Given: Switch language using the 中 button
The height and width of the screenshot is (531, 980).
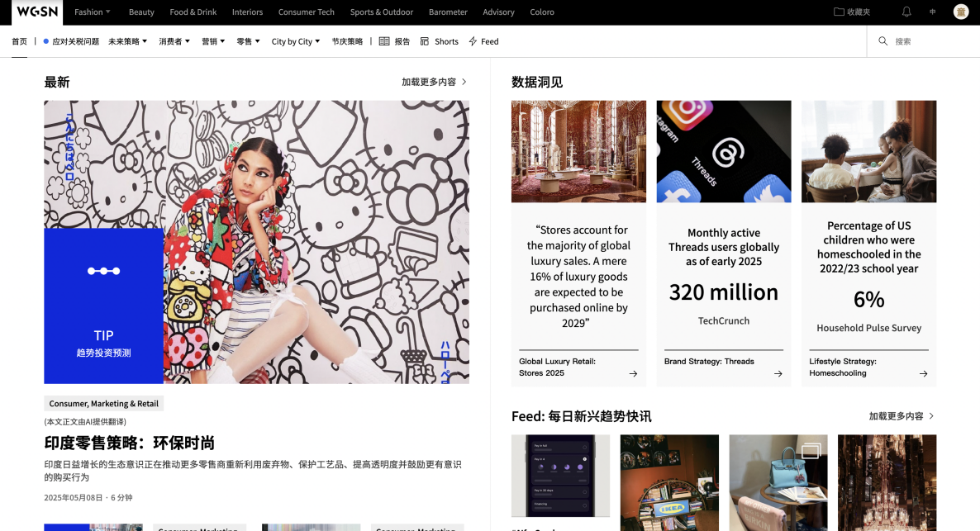Looking at the screenshot, I should click(x=933, y=12).
